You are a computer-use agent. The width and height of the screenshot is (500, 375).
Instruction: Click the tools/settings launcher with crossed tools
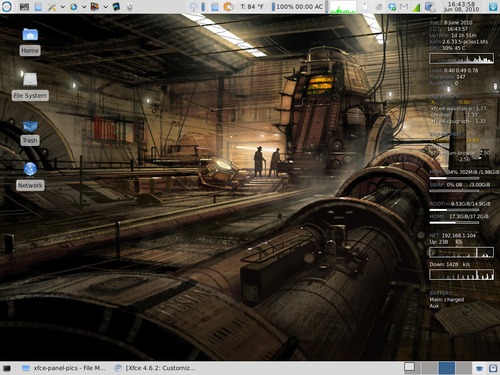point(52,7)
